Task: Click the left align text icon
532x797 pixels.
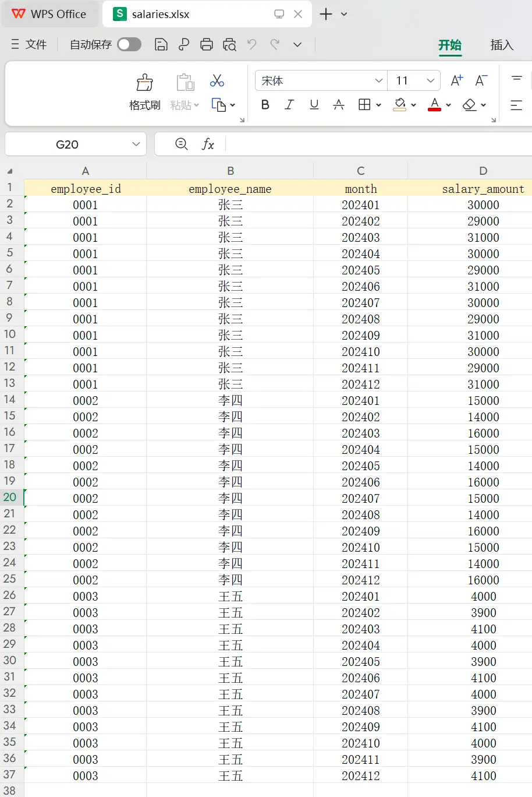Action: [516, 105]
